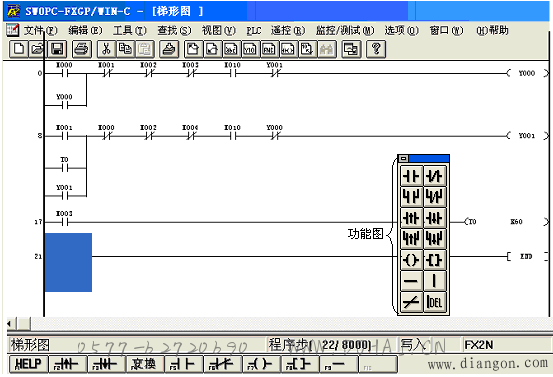Click the 変換 convert button

(x=144, y=364)
